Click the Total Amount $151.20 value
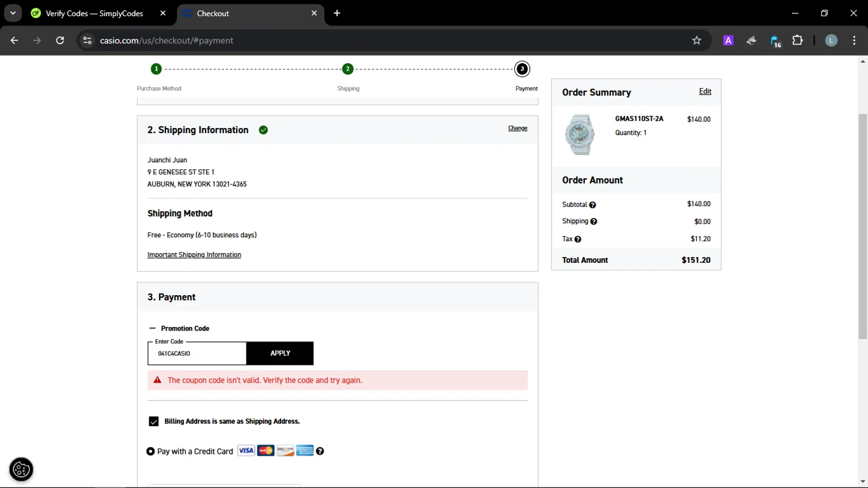The width and height of the screenshot is (868, 488). tap(696, 260)
